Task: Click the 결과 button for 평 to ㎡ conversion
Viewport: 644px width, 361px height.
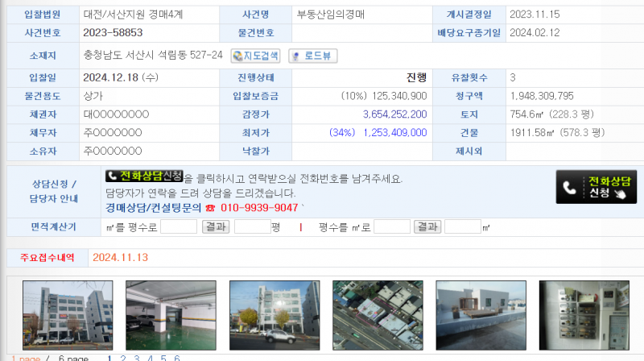Action: coord(427,227)
